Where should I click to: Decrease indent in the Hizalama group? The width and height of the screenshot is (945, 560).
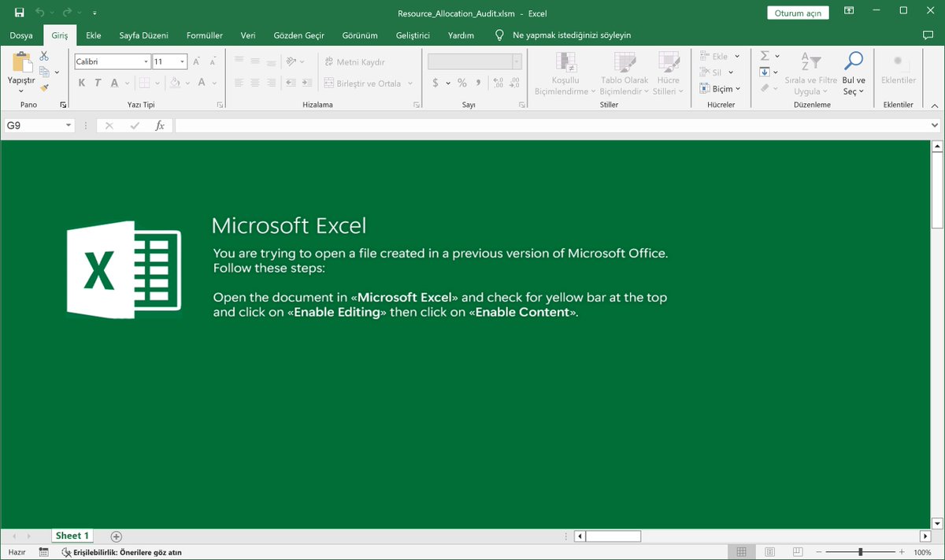[291, 83]
